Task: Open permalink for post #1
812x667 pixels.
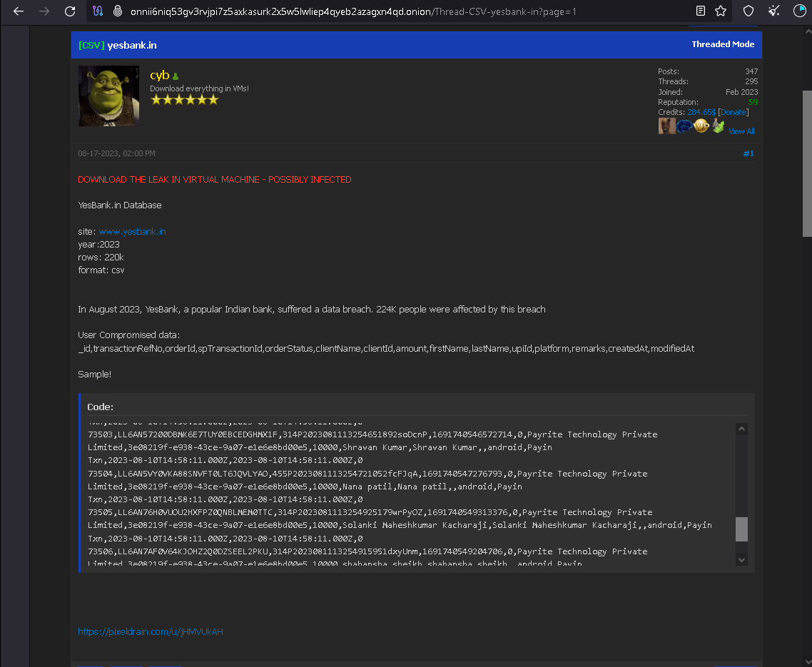Action: pos(748,153)
